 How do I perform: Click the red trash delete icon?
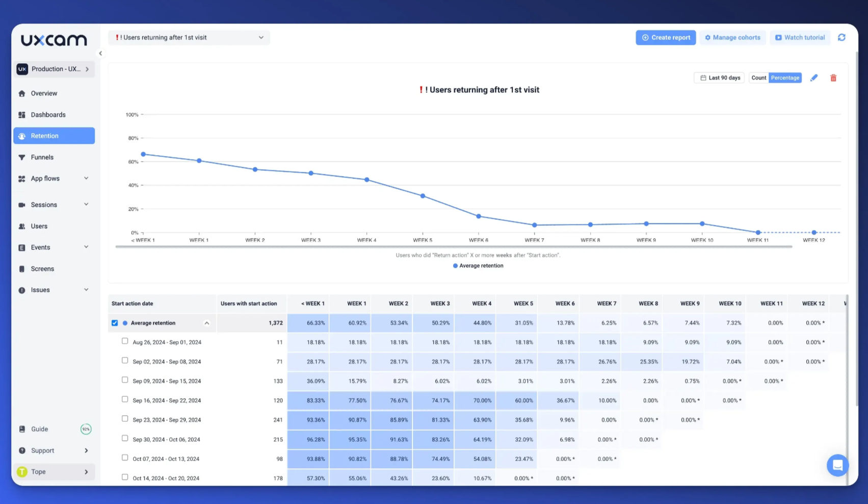[x=833, y=78]
